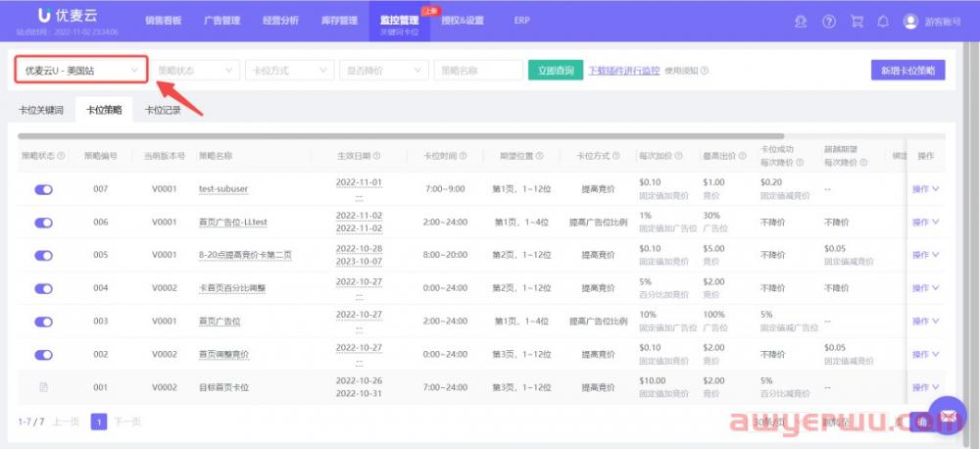
Task: Click the 使用须知 text
Action: coord(681,72)
